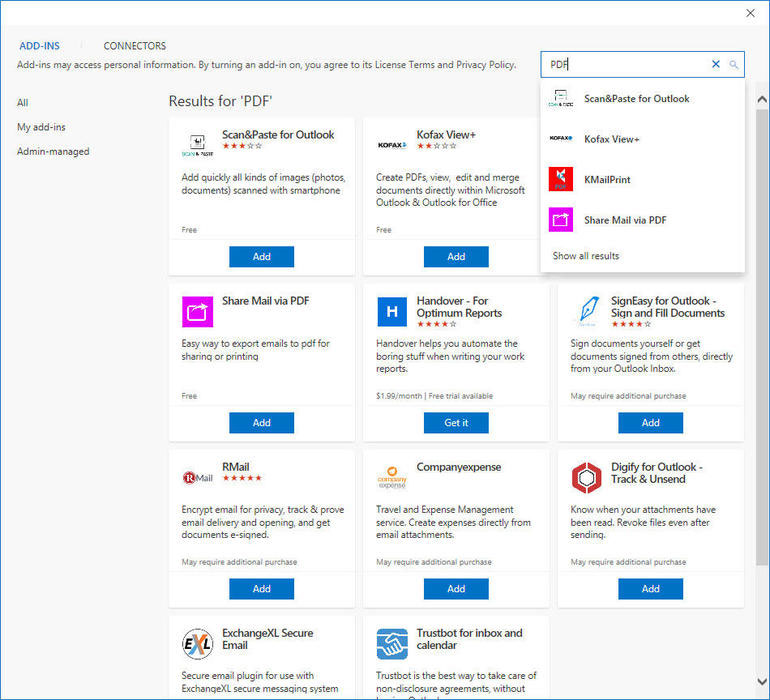Clear the search box with the X icon
Image resolution: width=770 pixels, height=700 pixels.
point(715,64)
